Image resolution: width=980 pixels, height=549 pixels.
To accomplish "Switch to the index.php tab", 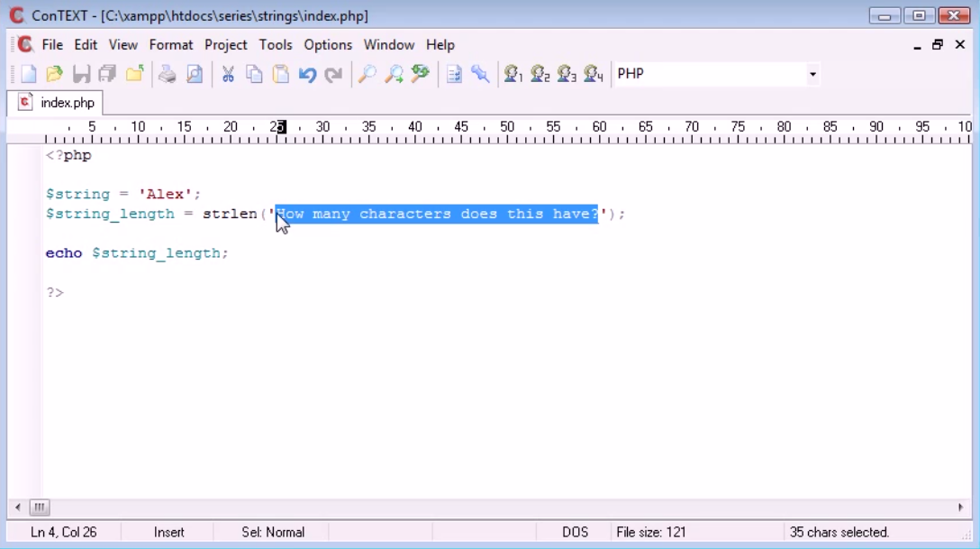I will point(57,102).
